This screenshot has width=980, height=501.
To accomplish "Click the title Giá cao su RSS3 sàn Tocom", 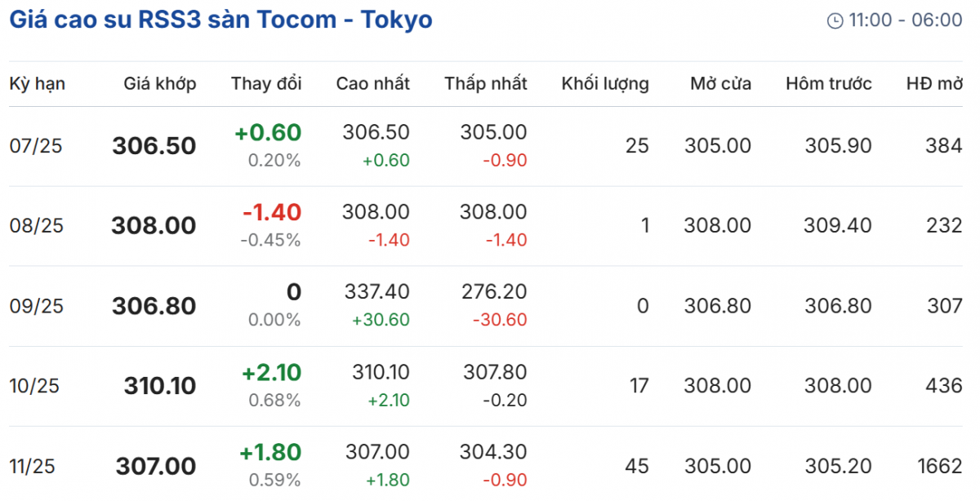I will (220, 20).
